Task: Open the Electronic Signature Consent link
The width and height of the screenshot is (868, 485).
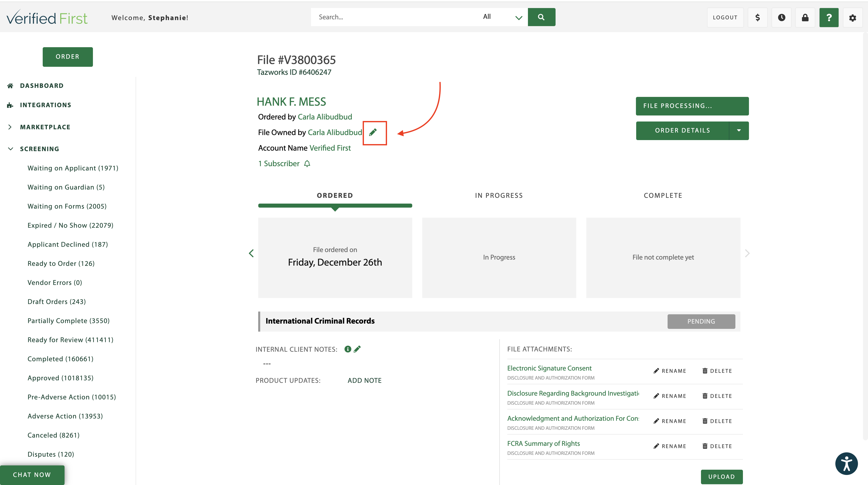Action: [549, 368]
